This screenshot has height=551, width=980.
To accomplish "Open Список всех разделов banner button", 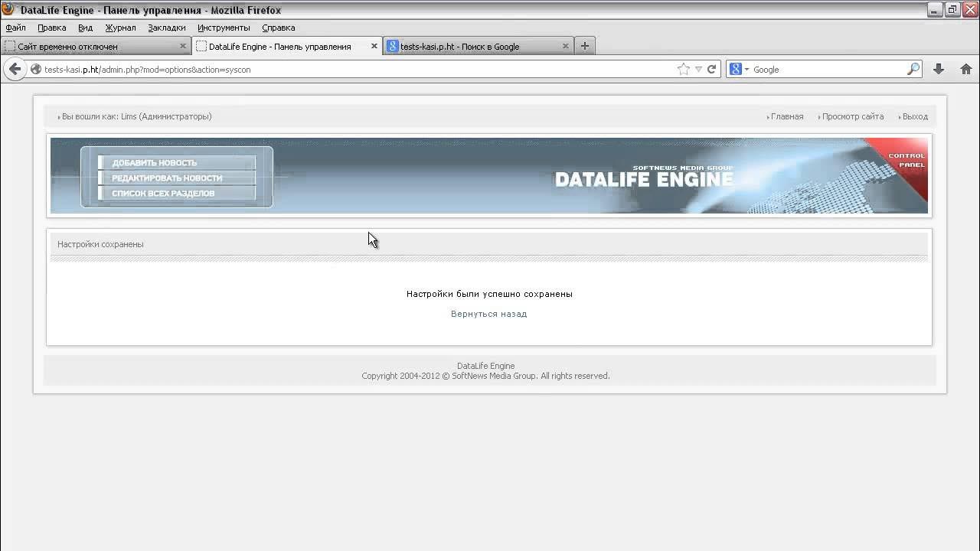I will (x=177, y=193).
